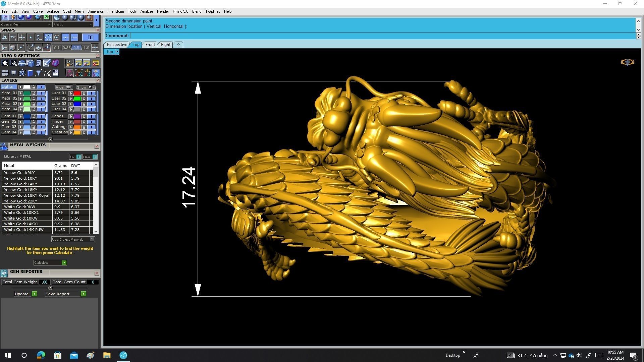
Task: Click the dark blue Gem 01 color swatch
Action: pos(27,116)
